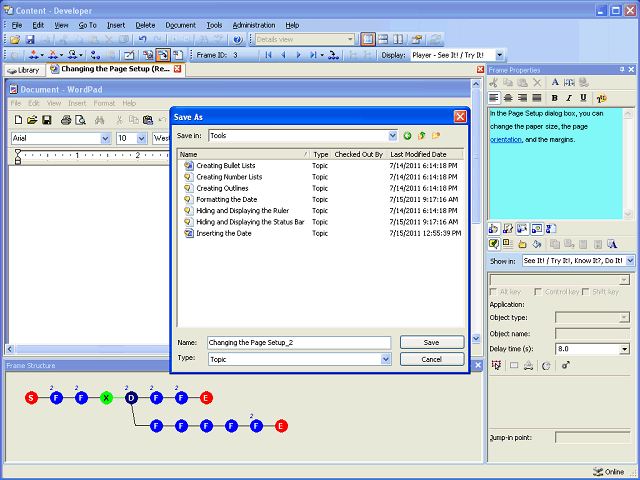Toggle left text alignment in bubble
The height and width of the screenshot is (480, 640).
coord(494,98)
